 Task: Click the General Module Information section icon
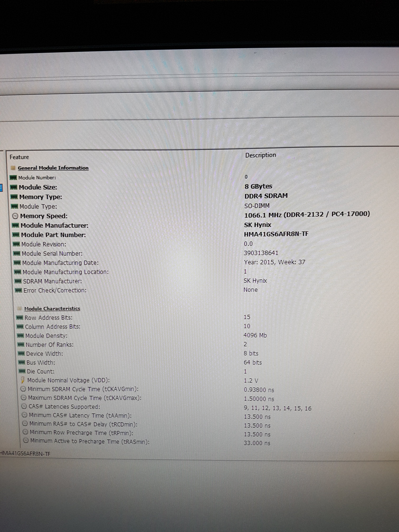pos(13,168)
